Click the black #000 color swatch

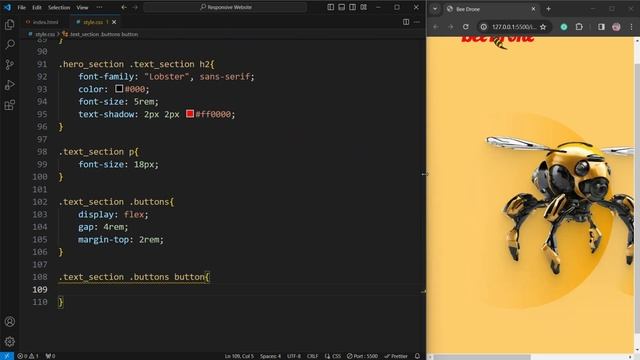[x=119, y=89]
